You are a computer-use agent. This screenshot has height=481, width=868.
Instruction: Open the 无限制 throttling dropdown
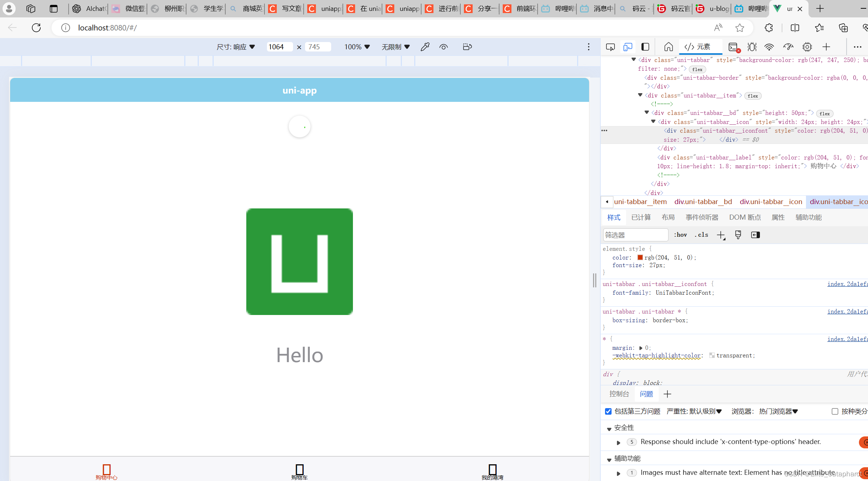click(x=395, y=47)
